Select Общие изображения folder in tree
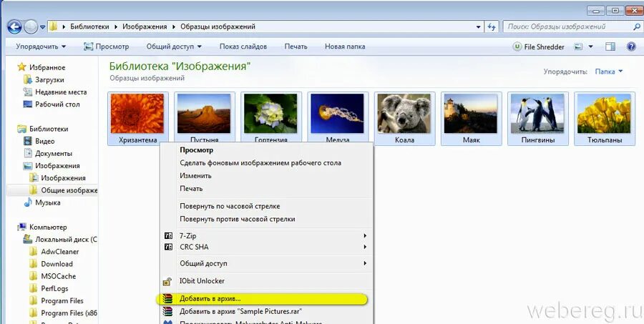 tap(64, 190)
